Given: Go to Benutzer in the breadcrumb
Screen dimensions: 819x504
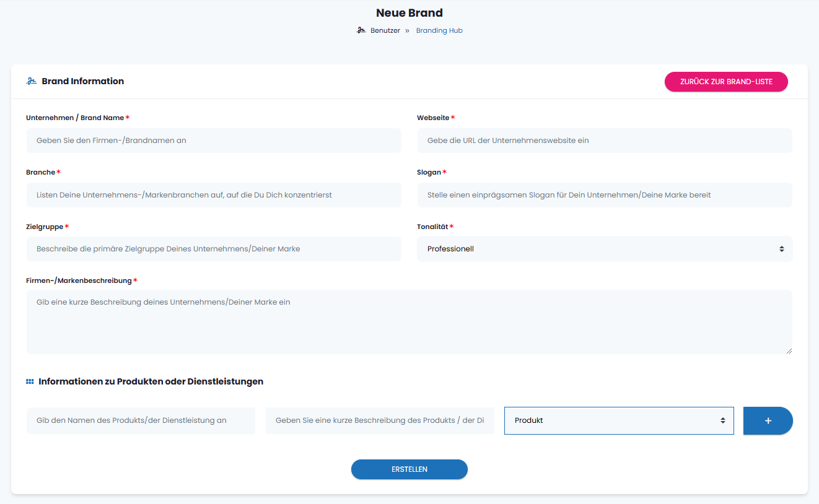Looking at the screenshot, I should pos(385,30).
